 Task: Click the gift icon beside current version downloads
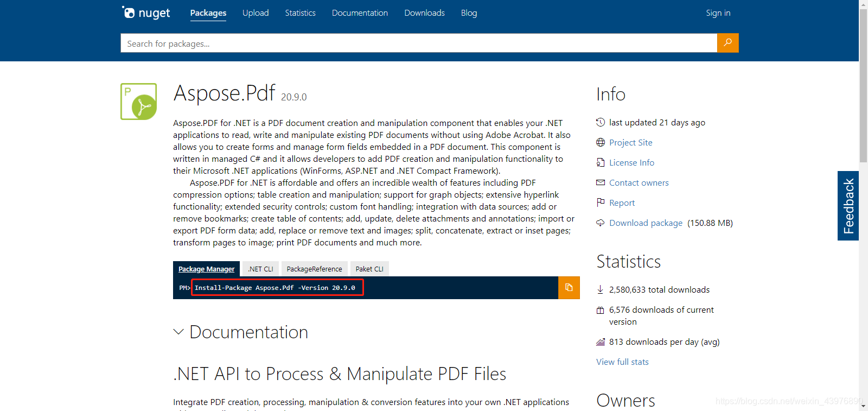(x=601, y=310)
